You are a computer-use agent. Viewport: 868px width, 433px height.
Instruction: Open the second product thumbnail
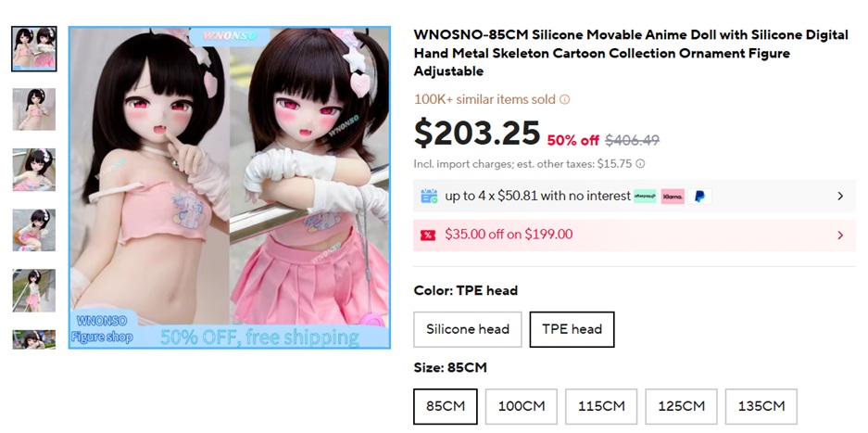click(x=33, y=109)
